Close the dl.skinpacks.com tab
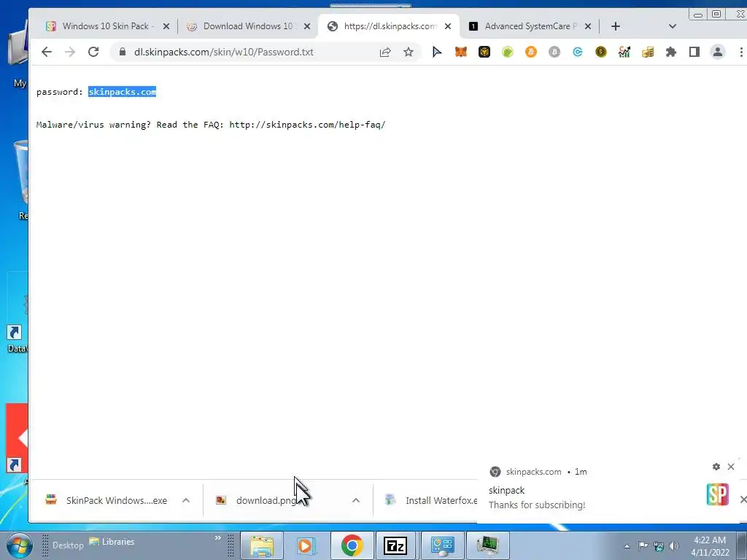The height and width of the screenshot is (560, 747). (448, 26)
